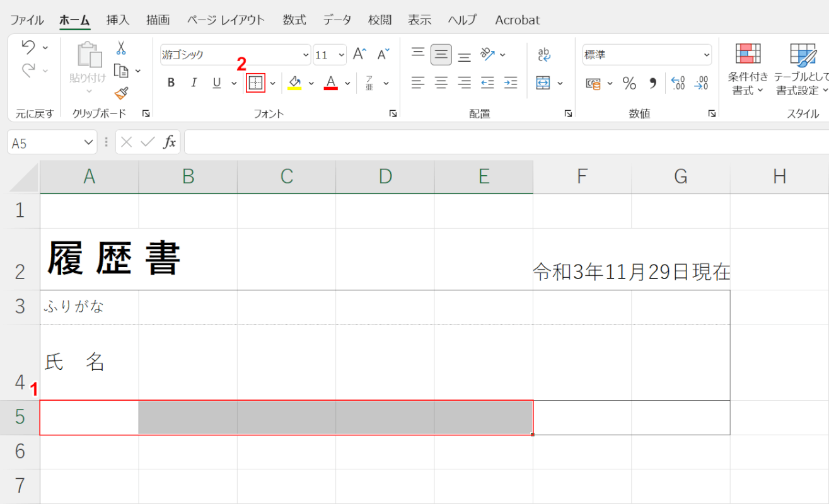Click the Increase Indent icon
The width and height of the screenshot is (829, 504).
pos(511,83)
